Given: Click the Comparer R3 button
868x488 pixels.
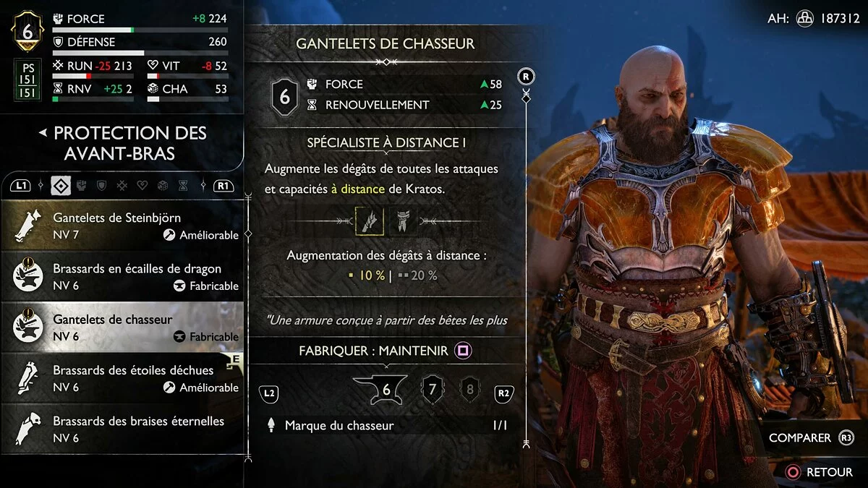Looking at the screenshot, I should 811,437.
